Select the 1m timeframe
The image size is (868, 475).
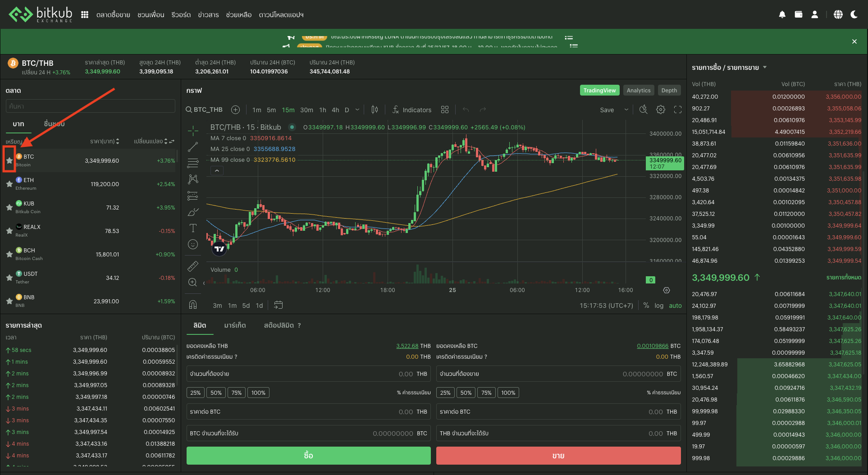(257, 110)
